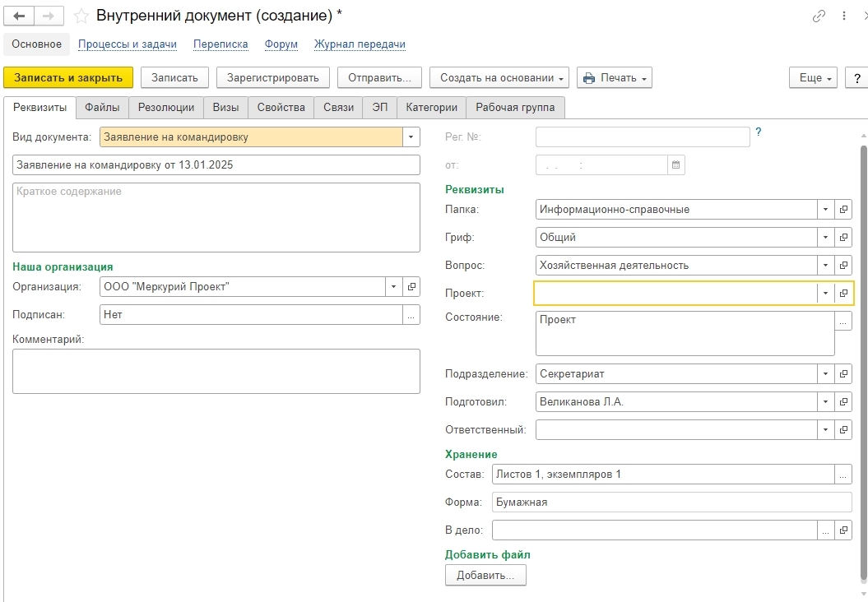The image size is (868, 602).
Task: Expand Вид документа dropdown list
Action: click(x=411, y=137)
